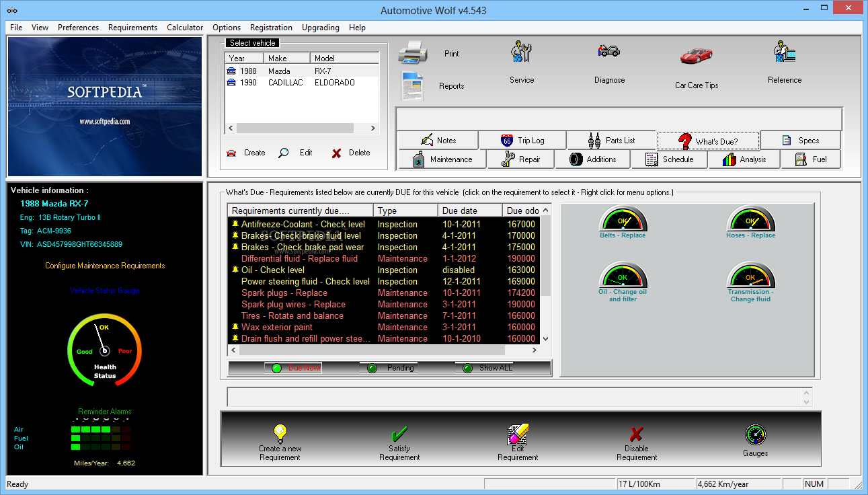
Task: Click the Transmission - Change fluid gauge
Action: (750, 276)
